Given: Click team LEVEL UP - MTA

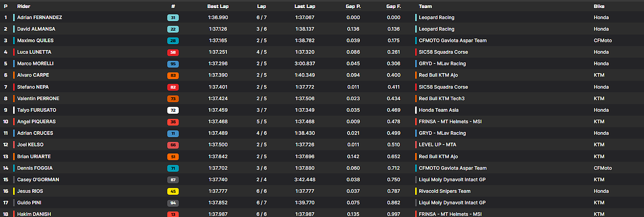Looking at the screenshot, I should [437, 145].
